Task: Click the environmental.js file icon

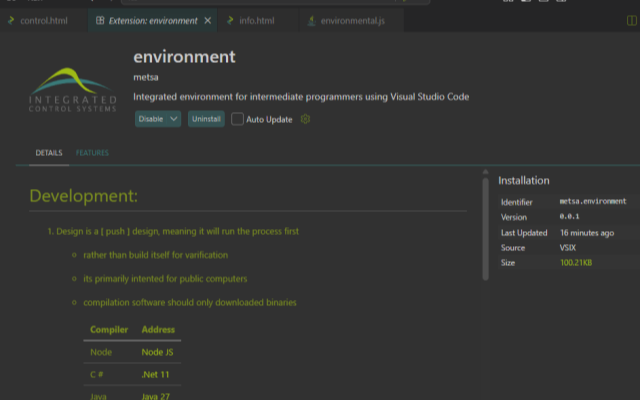Action: (x=311, y=21)
